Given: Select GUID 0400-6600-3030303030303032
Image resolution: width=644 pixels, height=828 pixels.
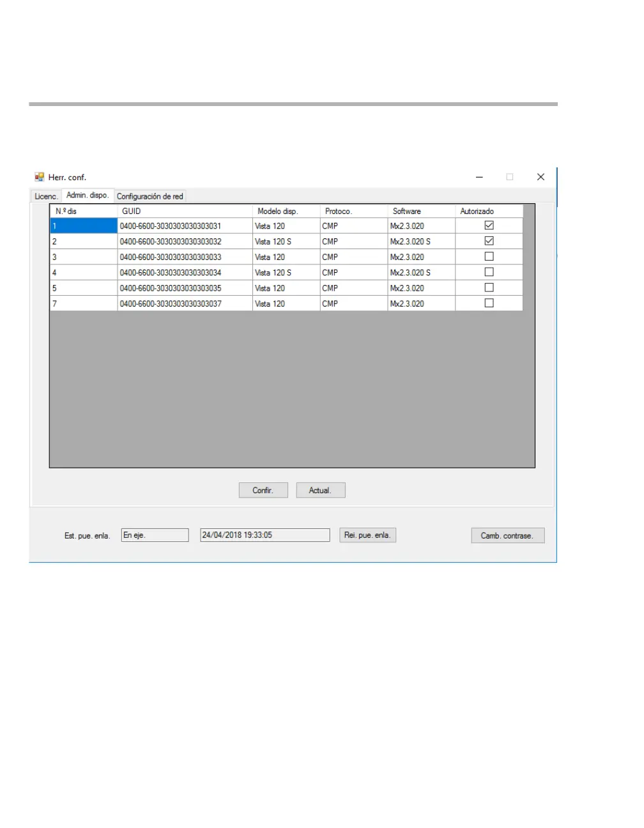Looking at the screenshot, I should (185, 241).
